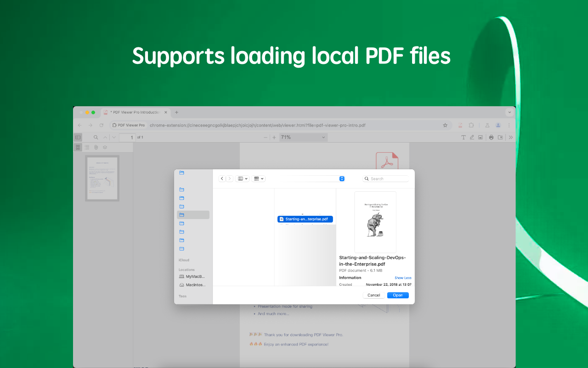
Task: Select file Starting-an...terprise.pdf
Action: pos(305,219)
